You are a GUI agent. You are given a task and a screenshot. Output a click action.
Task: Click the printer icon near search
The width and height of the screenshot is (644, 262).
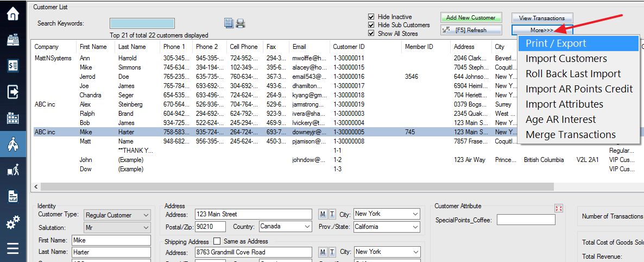240,23
